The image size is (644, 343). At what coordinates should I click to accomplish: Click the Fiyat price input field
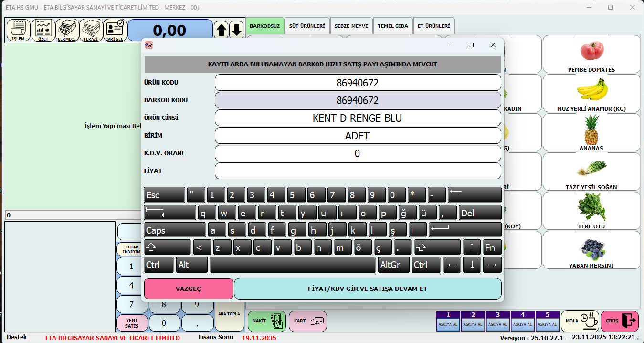[x=358, y=171]
